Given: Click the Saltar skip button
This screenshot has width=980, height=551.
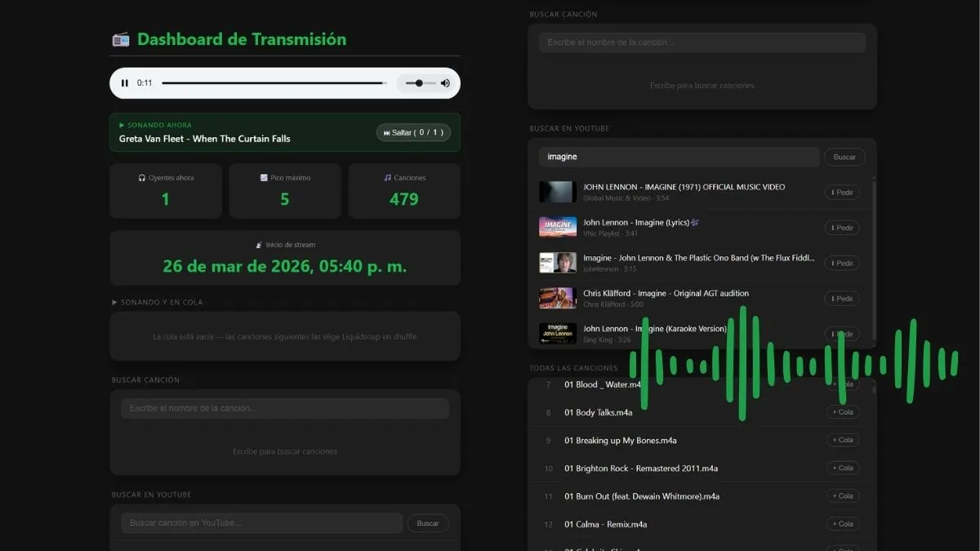Looking at the screenshot, I should (x=413, y=132).
